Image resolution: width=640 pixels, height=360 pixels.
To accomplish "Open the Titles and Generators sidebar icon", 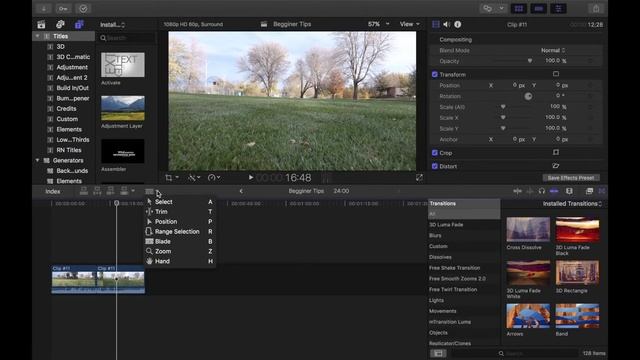I will click(79, 24).
